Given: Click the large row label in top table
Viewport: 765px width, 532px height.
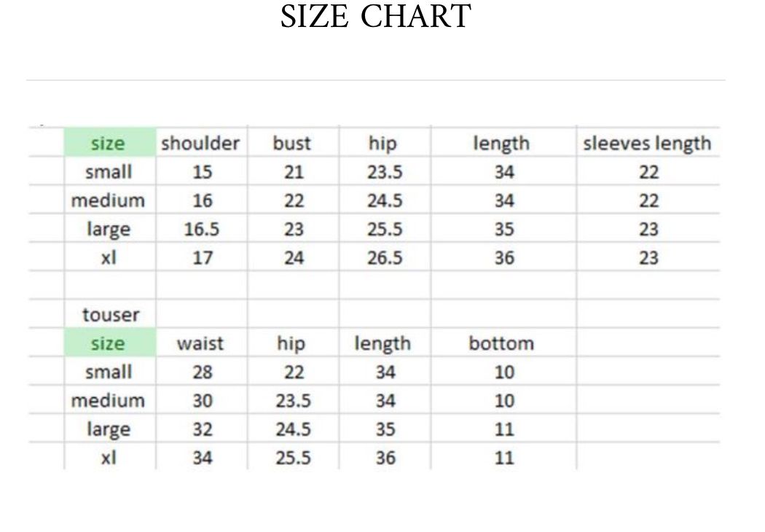Looking at the screenshot, I should [x=109, y=230].
